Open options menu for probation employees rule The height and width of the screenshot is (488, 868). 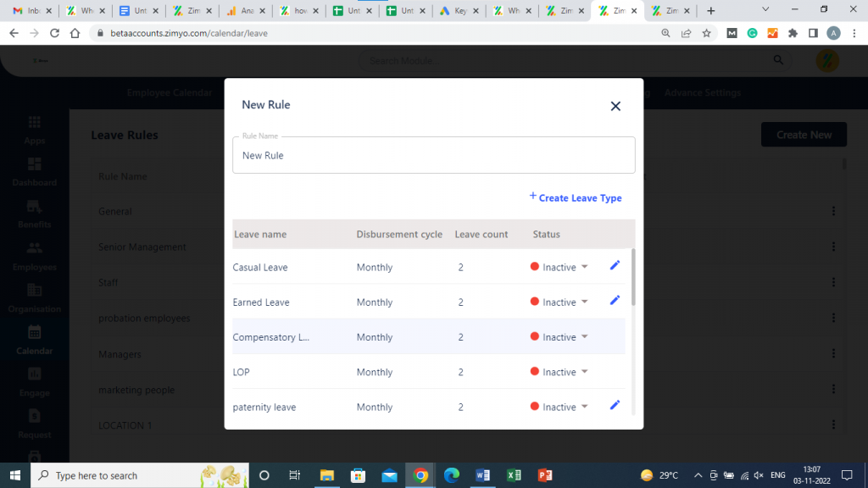pos(833,319)
